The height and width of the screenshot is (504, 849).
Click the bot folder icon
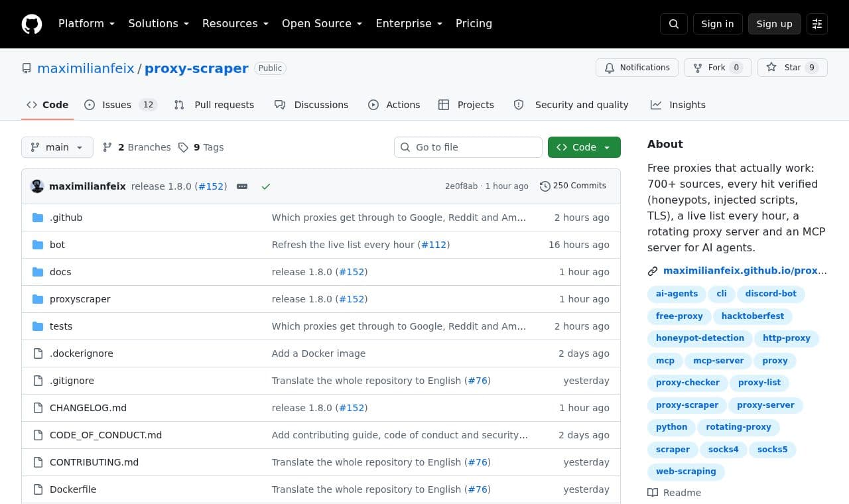[38, 245]
